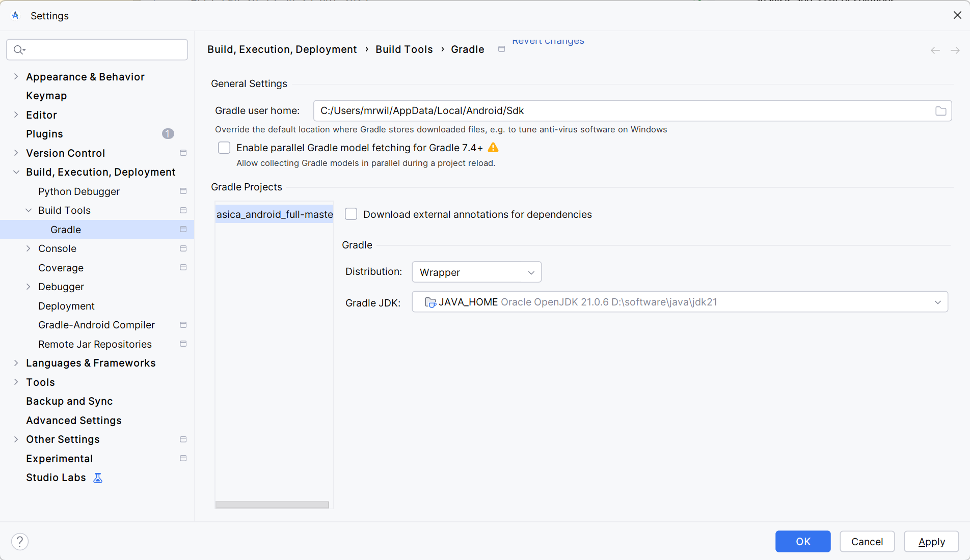Click the back navigation arrow
This screenshot has width=970, height=560.
[x=935, y=50]
